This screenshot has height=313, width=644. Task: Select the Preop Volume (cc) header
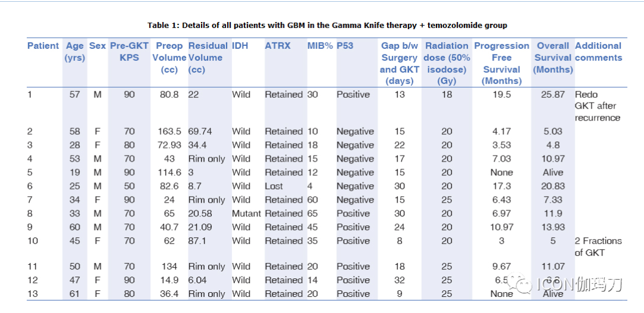(169, 58)
